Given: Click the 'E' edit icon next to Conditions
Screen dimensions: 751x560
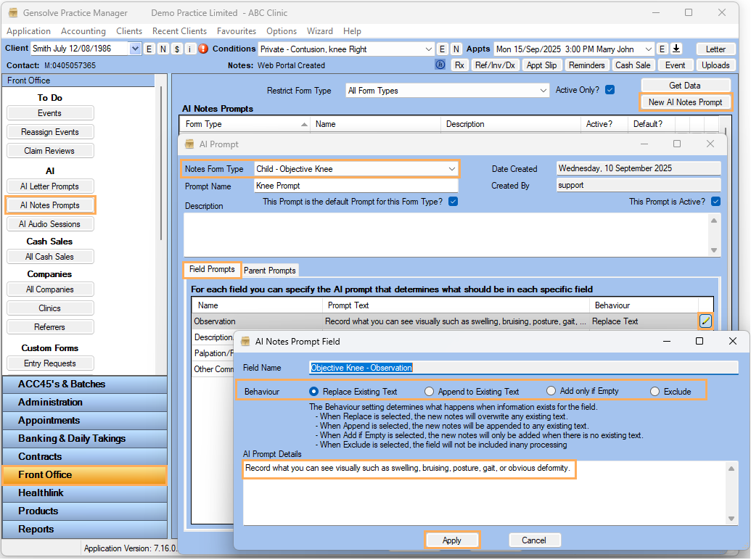Looking at the screenshot, I should tap(441, 49).
